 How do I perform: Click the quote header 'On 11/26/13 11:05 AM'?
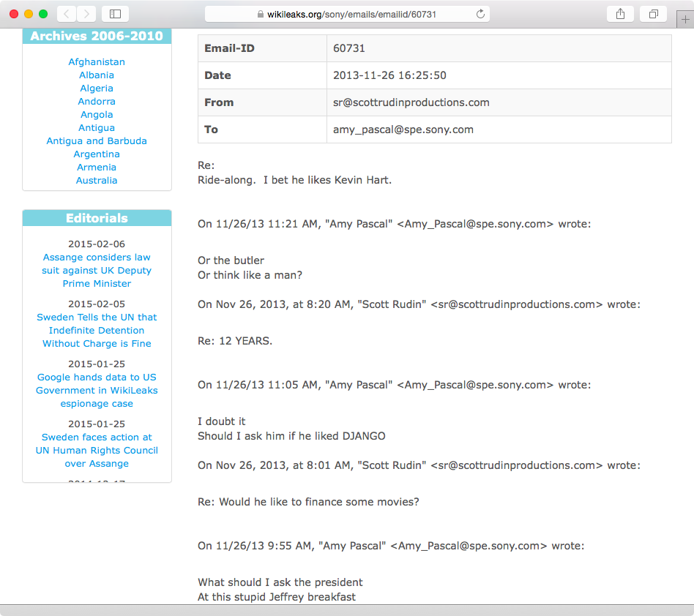[x=395, y=385]
